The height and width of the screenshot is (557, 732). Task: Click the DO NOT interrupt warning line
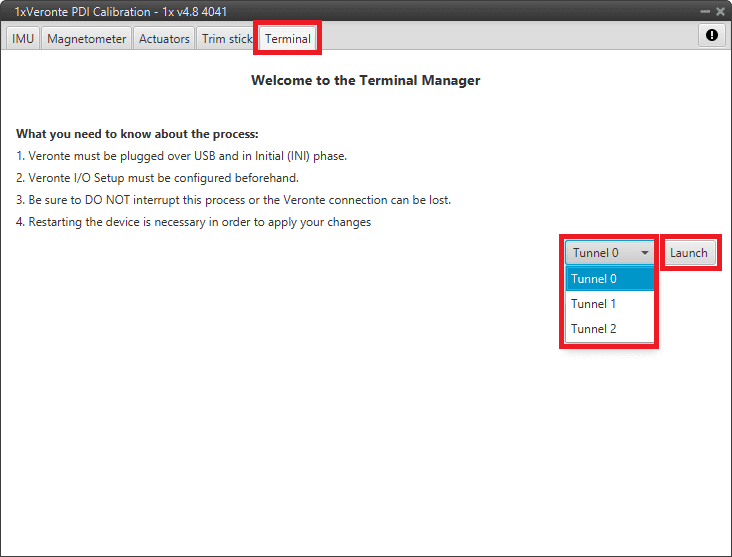(x=233, y=200)
